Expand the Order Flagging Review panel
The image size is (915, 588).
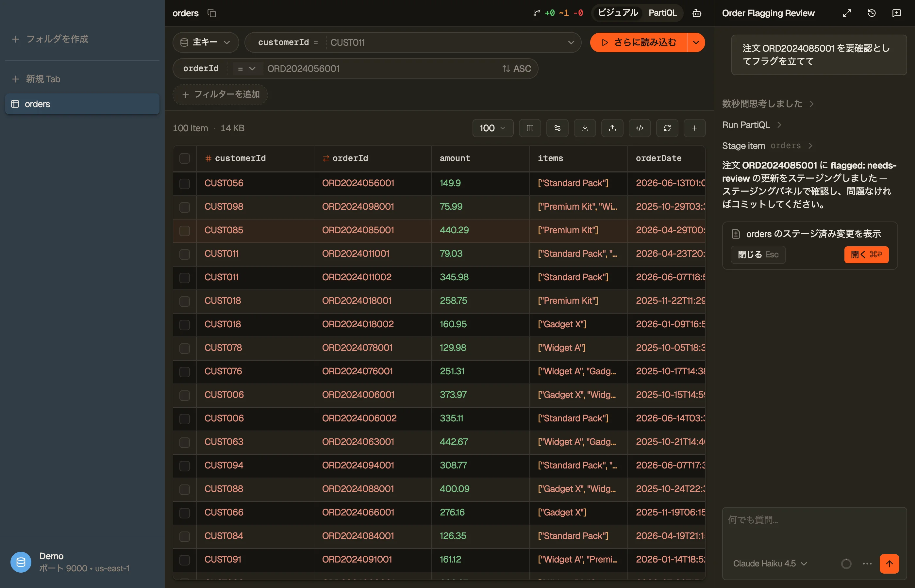click(847, 13)
